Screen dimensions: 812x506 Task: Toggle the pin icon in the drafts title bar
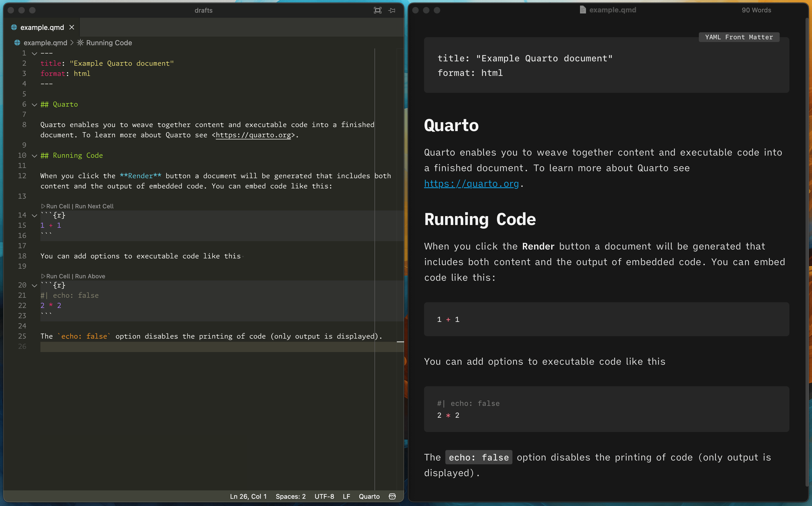[392, 10]
